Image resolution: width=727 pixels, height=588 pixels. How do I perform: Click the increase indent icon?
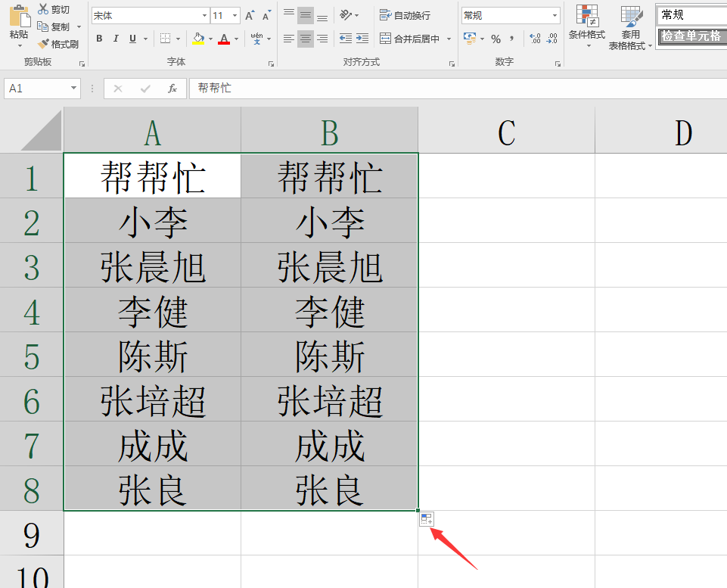[x=362, y=39]
